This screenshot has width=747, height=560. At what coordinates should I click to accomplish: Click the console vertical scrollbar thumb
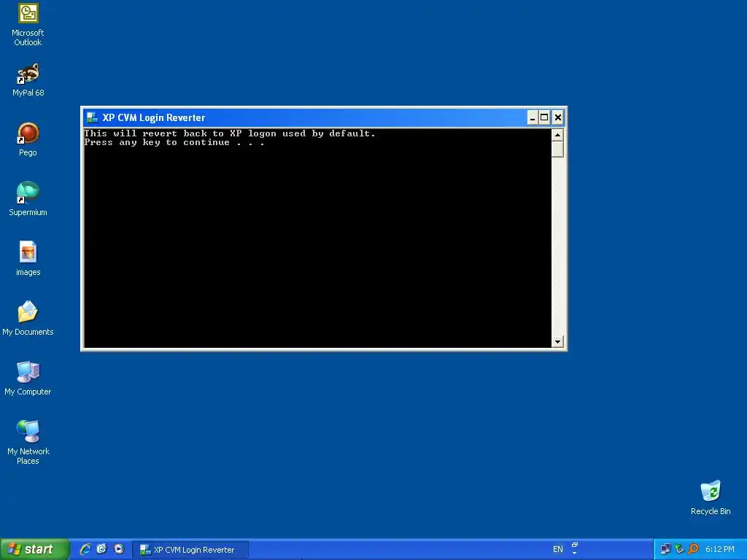(x=557, y=149)
